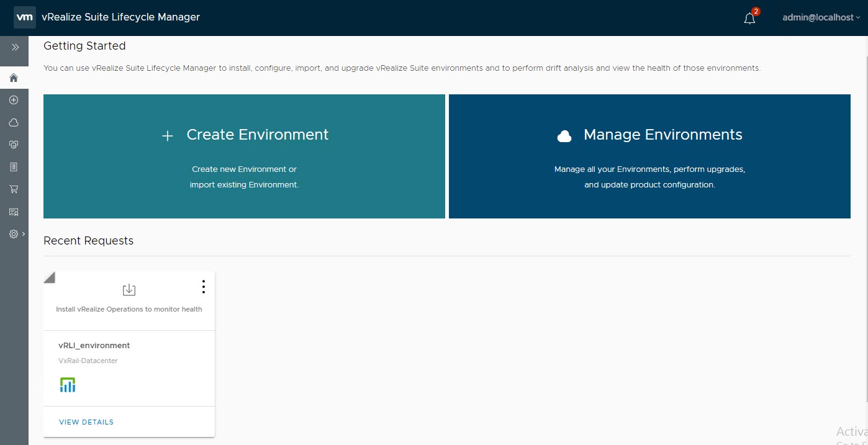
Task: Open the admin@localhost user dropdown
Action: 821,18
